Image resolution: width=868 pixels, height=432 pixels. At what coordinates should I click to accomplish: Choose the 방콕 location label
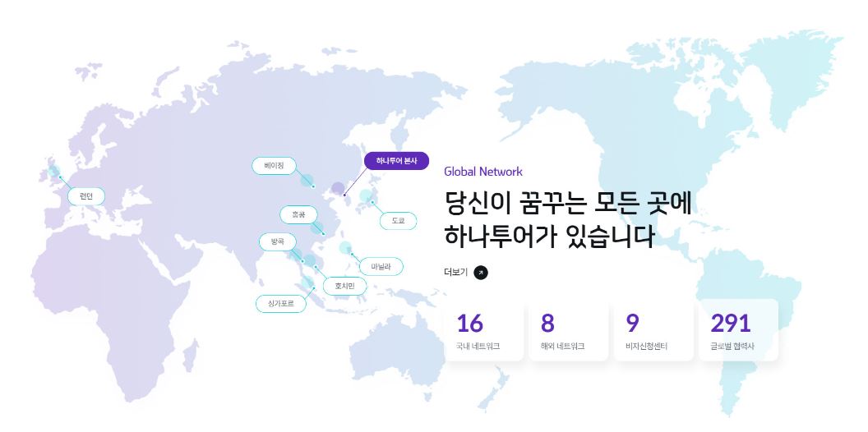pyautogui.click(x=278, y=241)
